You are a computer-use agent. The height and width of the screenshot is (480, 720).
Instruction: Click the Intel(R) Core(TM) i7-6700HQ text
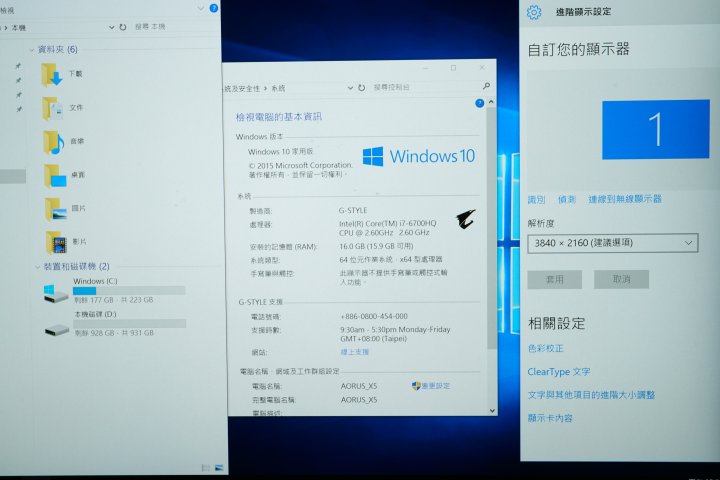(388, 223)
